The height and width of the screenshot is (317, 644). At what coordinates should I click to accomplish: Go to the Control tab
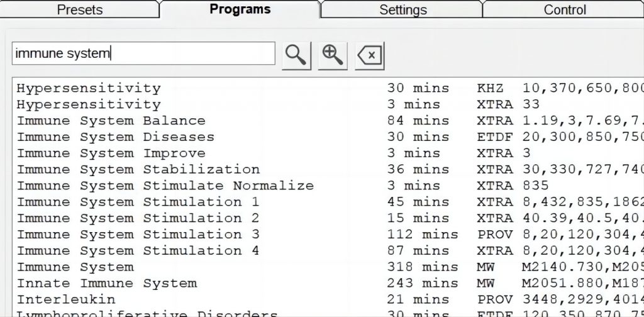564,9
